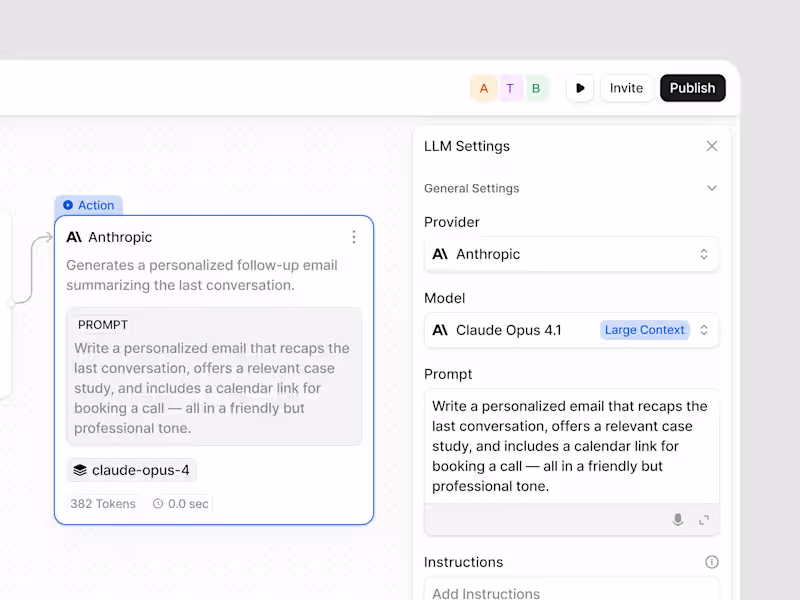Click avatar A in the collaborator list
The height and width of the screenshot is (600, 800).
(x=483, y=88)
